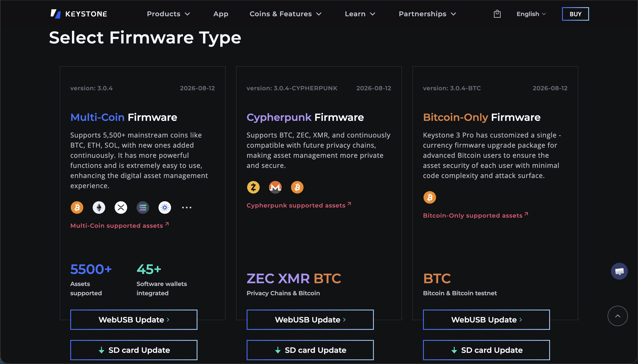Click the Keystone logo in header
This screenshot has width=638, height=364.
[x=79, y=14]
